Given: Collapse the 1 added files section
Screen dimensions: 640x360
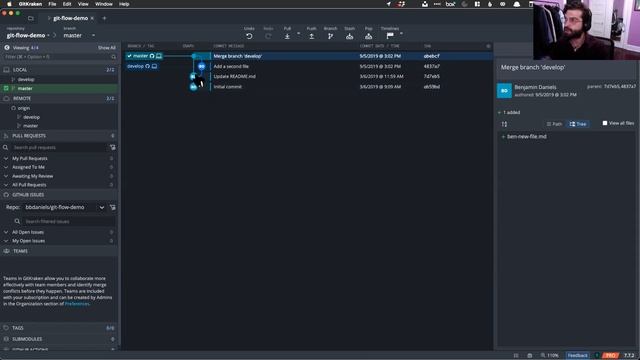Looking at the screenshot, I should 499,112.
